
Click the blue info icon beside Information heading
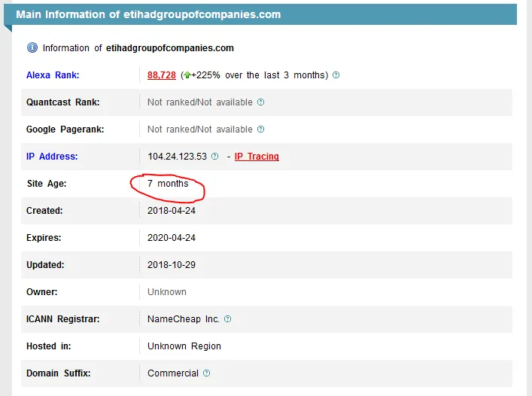[32, 47]
